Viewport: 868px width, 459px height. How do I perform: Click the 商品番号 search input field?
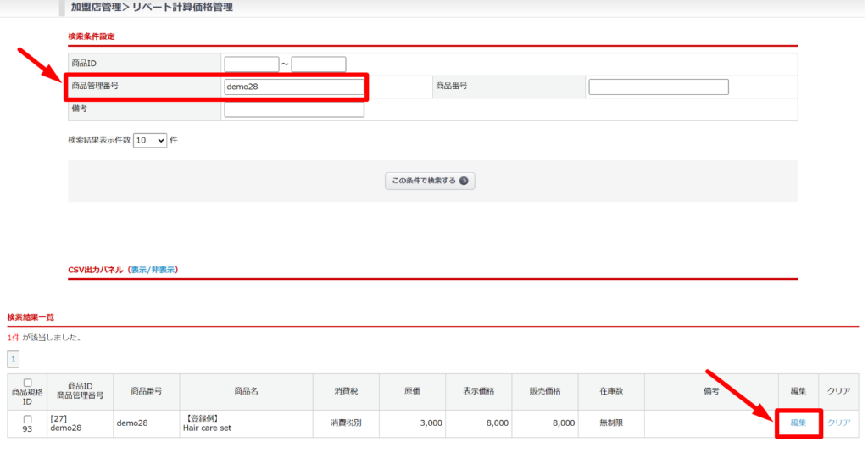[658, 87]
